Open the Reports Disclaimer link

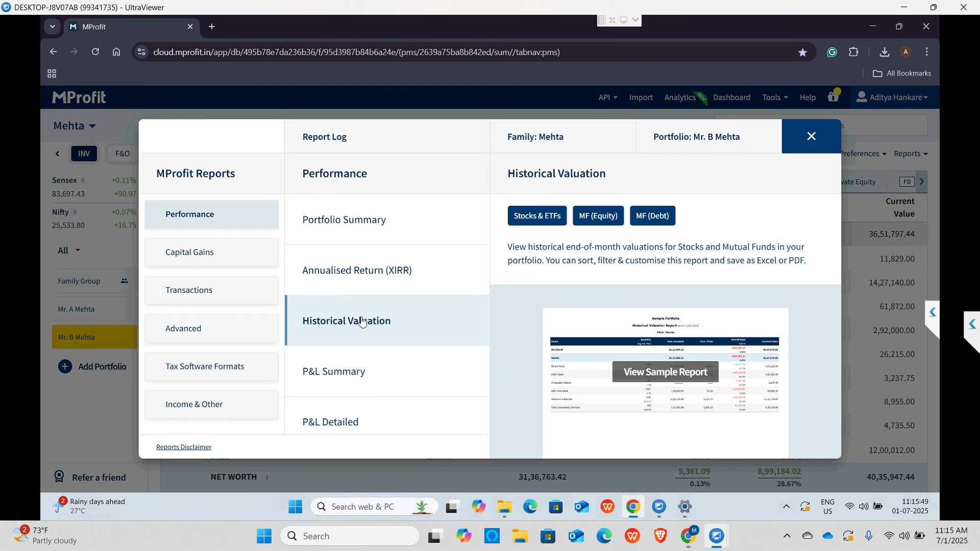coord(184,447)
